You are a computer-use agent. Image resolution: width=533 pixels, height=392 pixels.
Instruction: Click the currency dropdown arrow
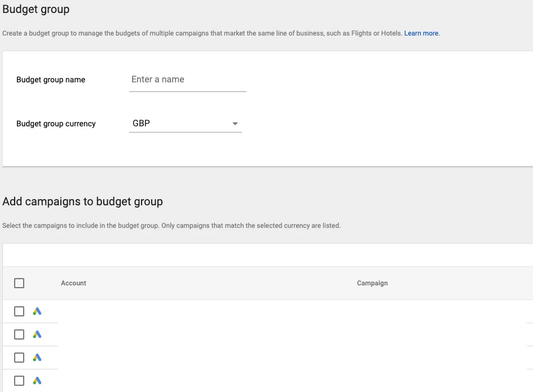tap(235, 124)
